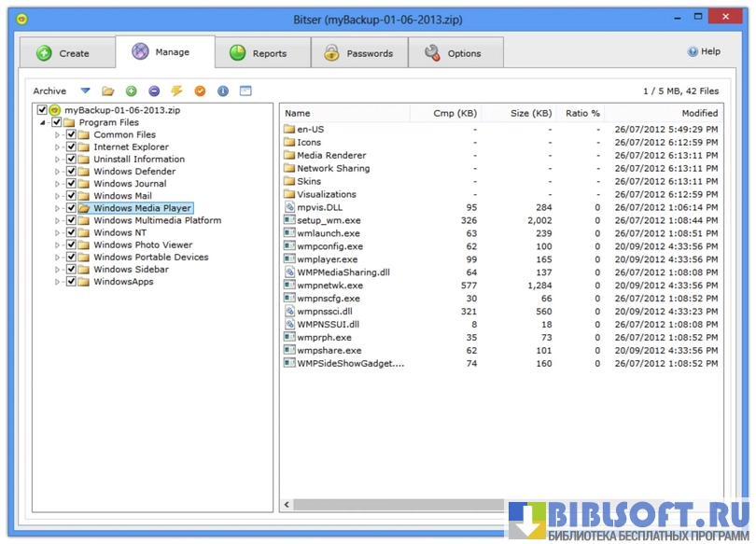Image resolution: width=756 pixels, height=544 pixels.
Task: Toggle checkbox for myBackup-01-06-2013.zip root
Action: (42, 110)
